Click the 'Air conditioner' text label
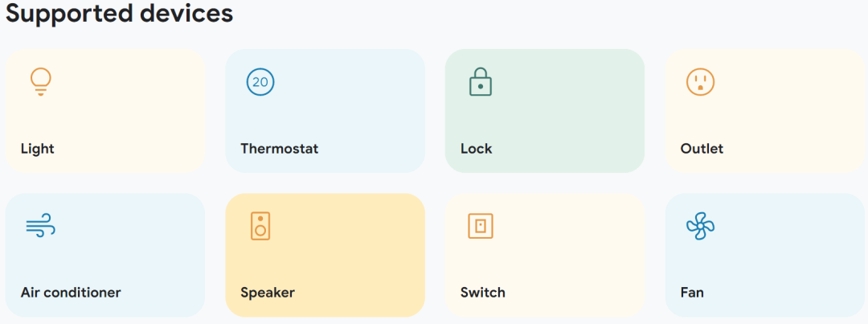The height and width of the screenshot is (324, 868). 71,292
